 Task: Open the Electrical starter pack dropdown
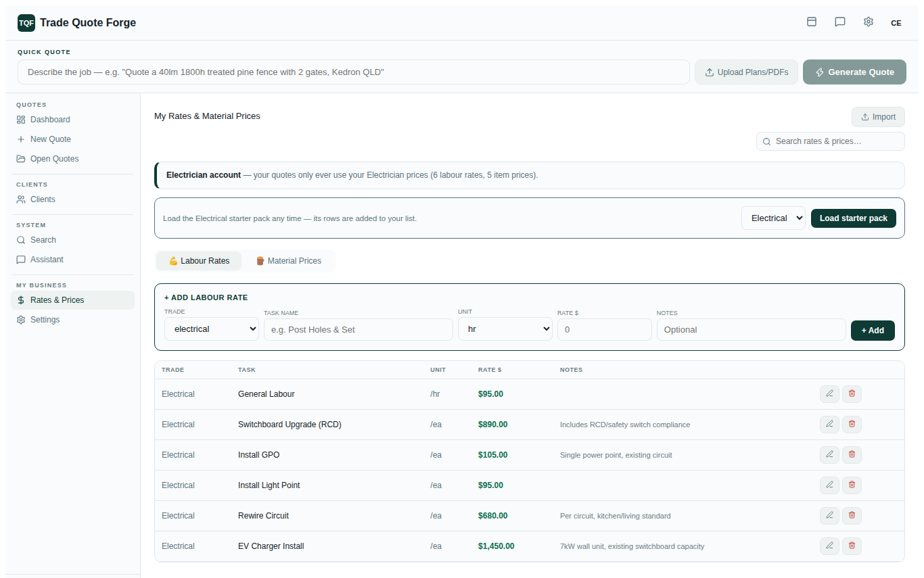point(773,218)
